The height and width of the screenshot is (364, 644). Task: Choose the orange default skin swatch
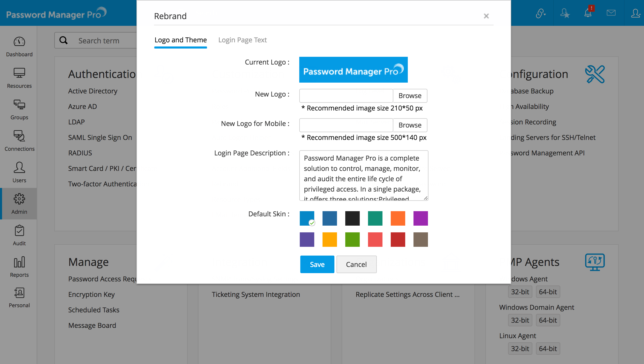tap(398, 218)
